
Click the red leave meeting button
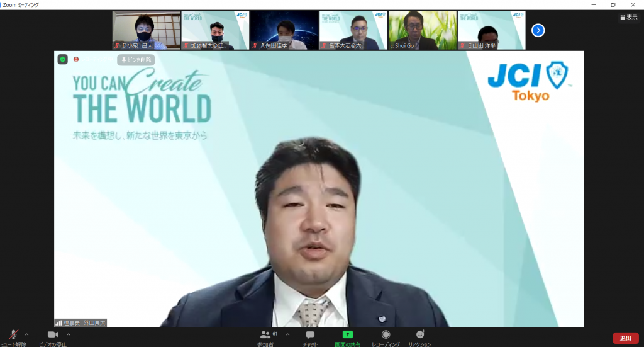point(625,338)
